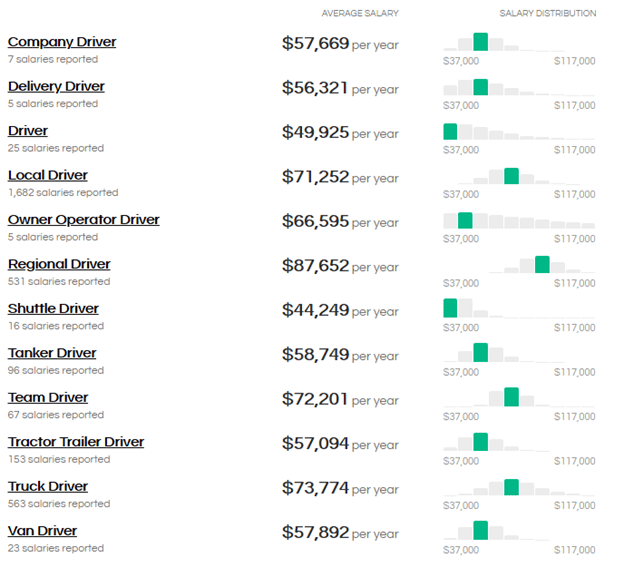Viewport: 624px width, 577px height.
Task: Open the Truck Driver salary link
Action: click(48, 487)
